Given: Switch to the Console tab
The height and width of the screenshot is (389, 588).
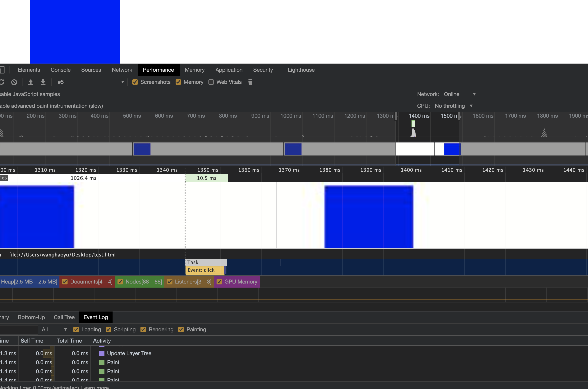Looking at the screenshot, I should (x=61, y=70).
